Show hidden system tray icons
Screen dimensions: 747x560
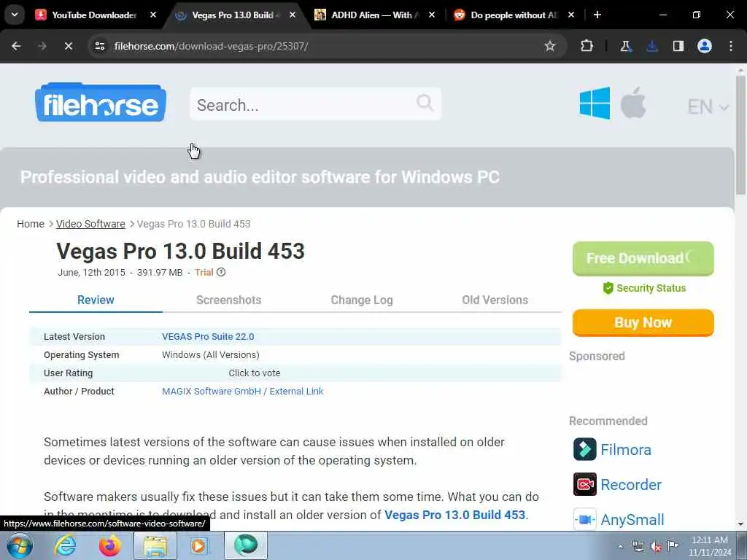(x=620, y=546)
